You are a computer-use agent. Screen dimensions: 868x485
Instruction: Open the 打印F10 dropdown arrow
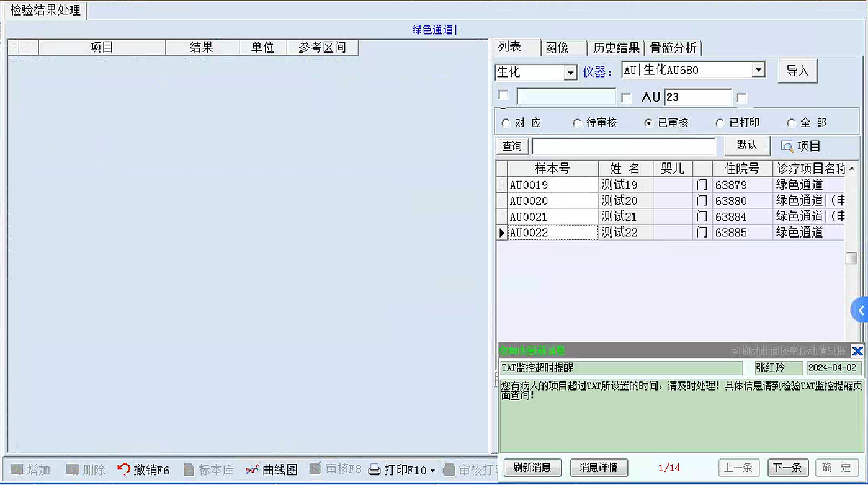tap(433, 471)
